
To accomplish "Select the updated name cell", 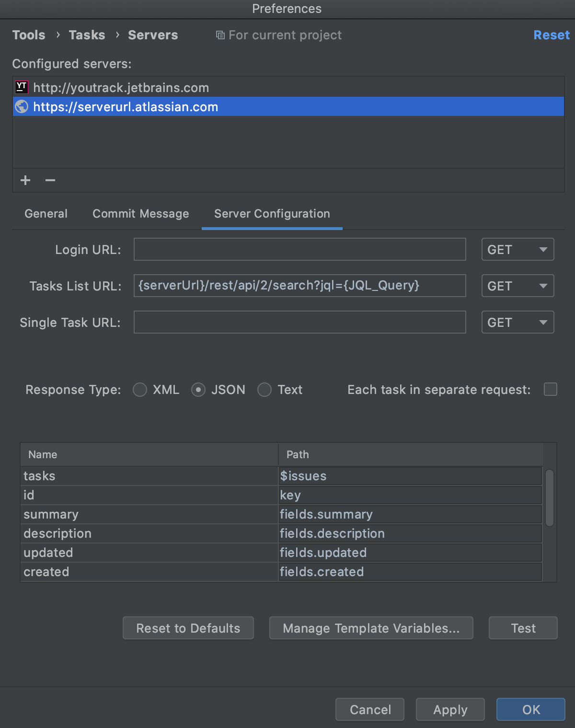I will pyautogui.click(x=149, y=553).
